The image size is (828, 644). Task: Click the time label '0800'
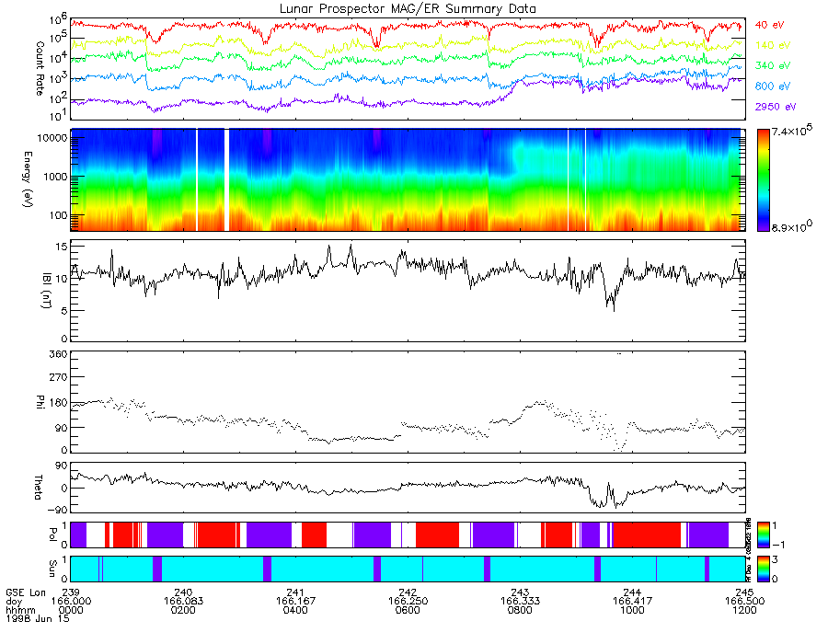(520, 610)
